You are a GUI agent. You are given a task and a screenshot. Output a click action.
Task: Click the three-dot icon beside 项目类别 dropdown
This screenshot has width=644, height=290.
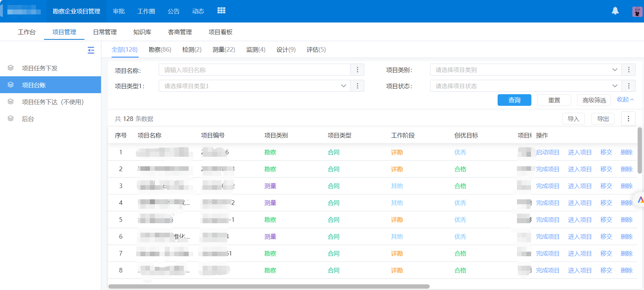click(629, 70)
